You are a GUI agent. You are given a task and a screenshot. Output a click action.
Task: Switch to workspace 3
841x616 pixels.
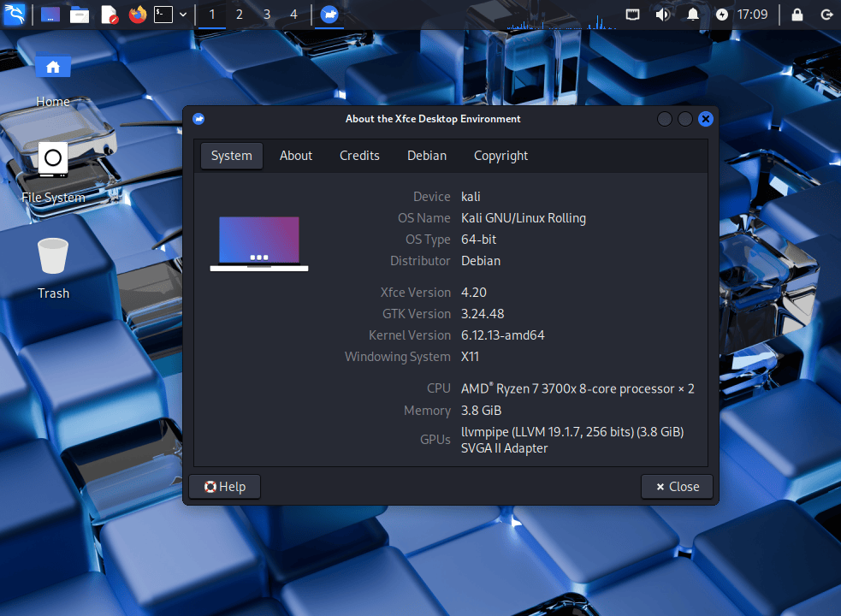point(266,15)
